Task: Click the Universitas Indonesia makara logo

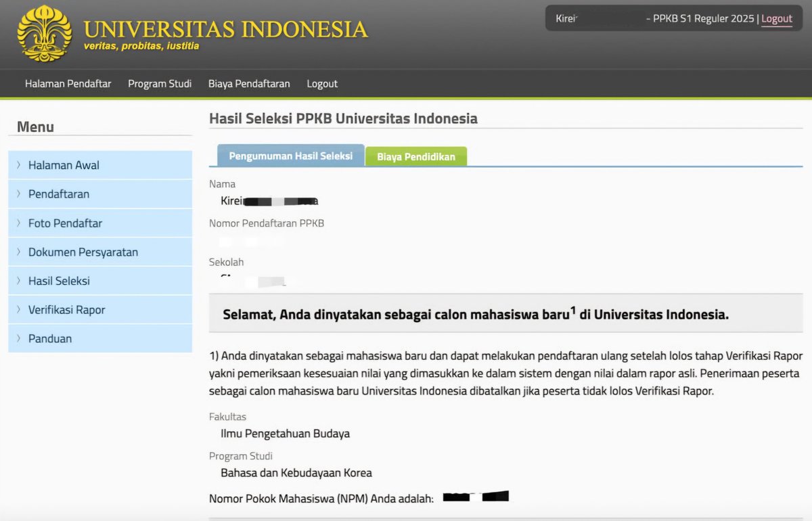Action: tap(44, 33)
